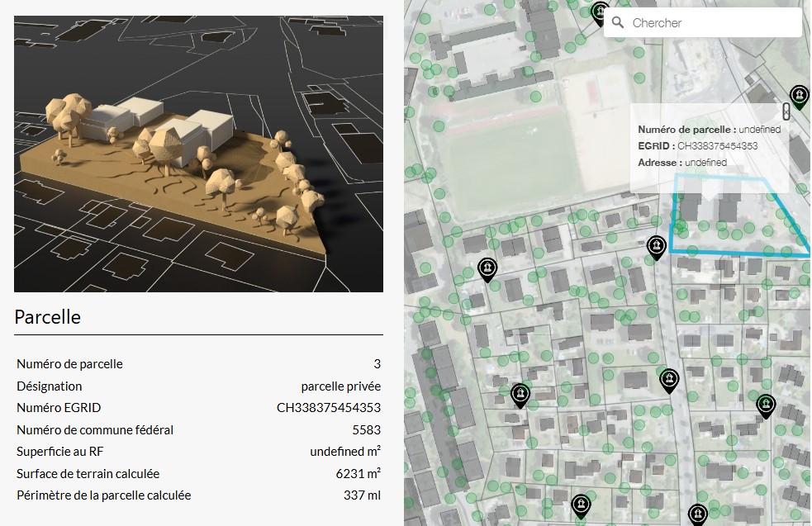Click the Périmètre de la parcelle calculée row

[x=198, y=495]
